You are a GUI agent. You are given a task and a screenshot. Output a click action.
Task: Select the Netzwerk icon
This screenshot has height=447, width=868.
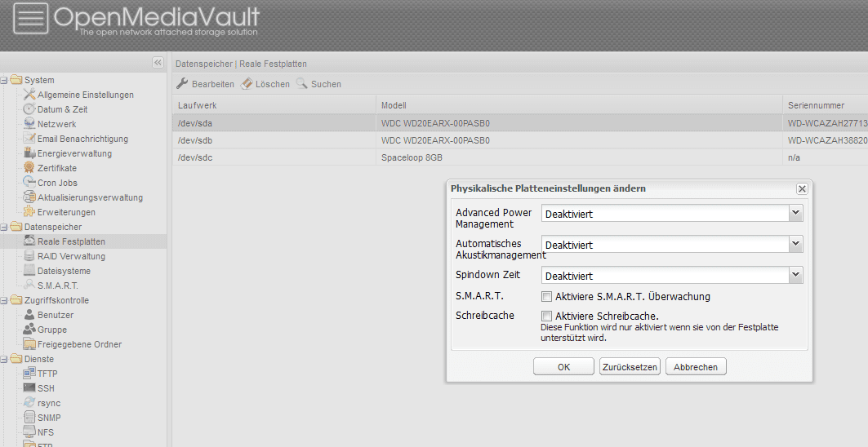coord(29,124)
